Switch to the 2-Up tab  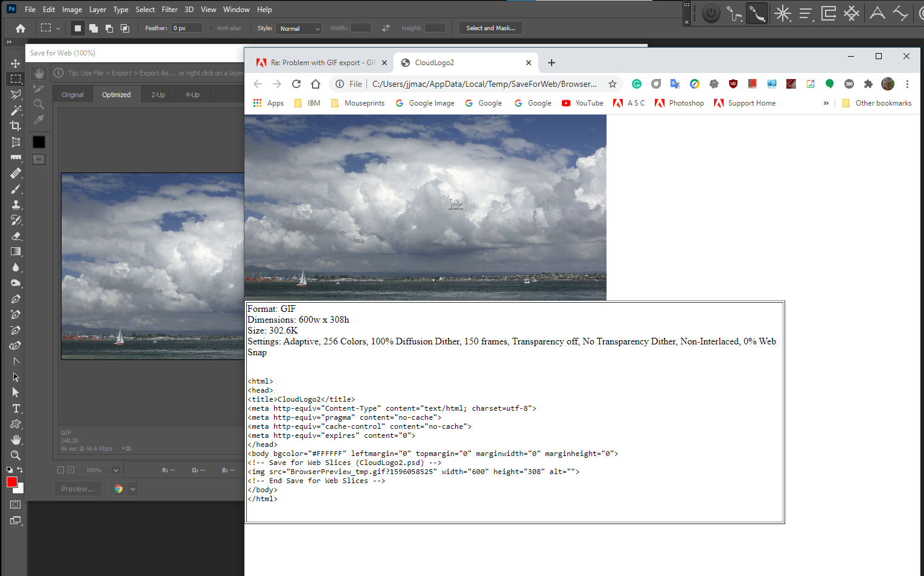tap(158, 94)
